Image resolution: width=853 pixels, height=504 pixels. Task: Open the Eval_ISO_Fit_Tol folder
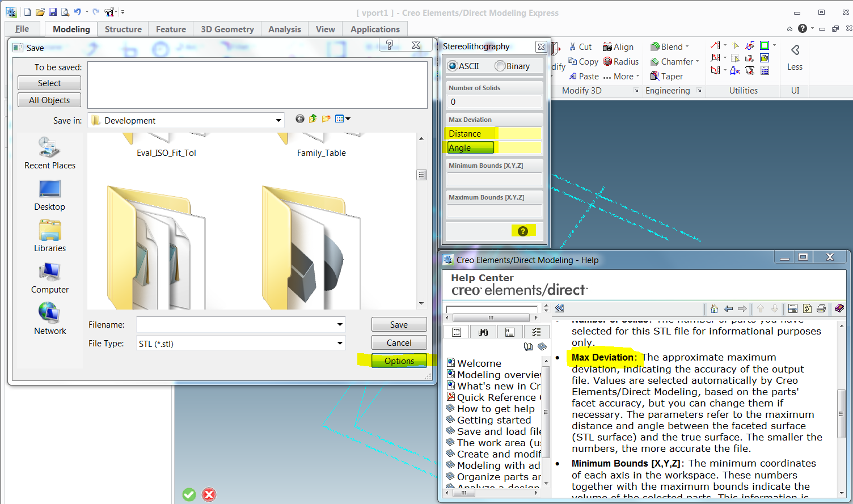click(x=166, y=153)
